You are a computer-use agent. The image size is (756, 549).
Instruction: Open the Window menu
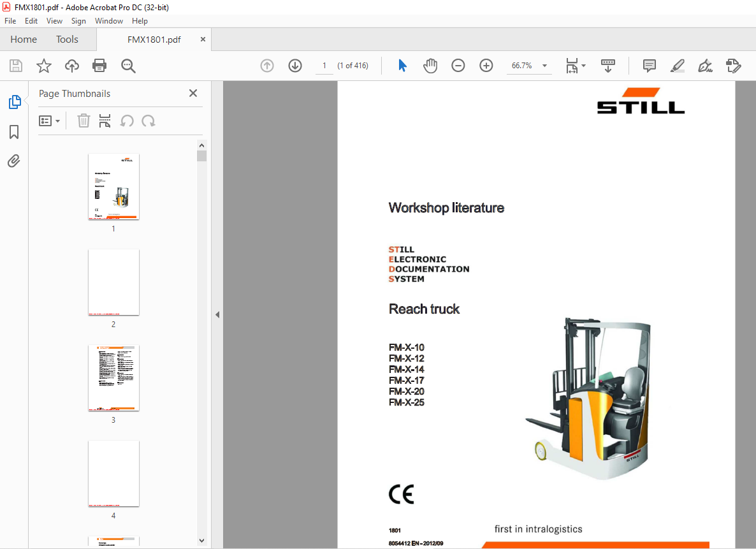(108, 21)
